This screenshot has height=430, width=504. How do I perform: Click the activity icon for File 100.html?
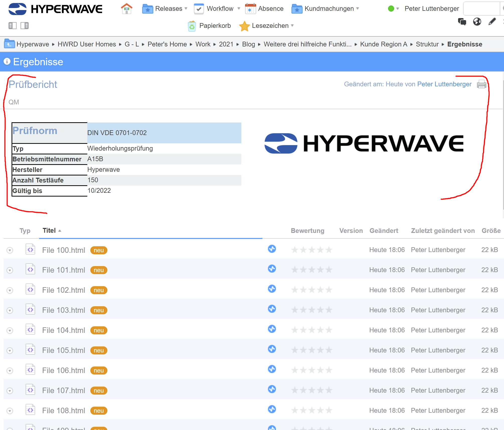[x=272, y=249]
